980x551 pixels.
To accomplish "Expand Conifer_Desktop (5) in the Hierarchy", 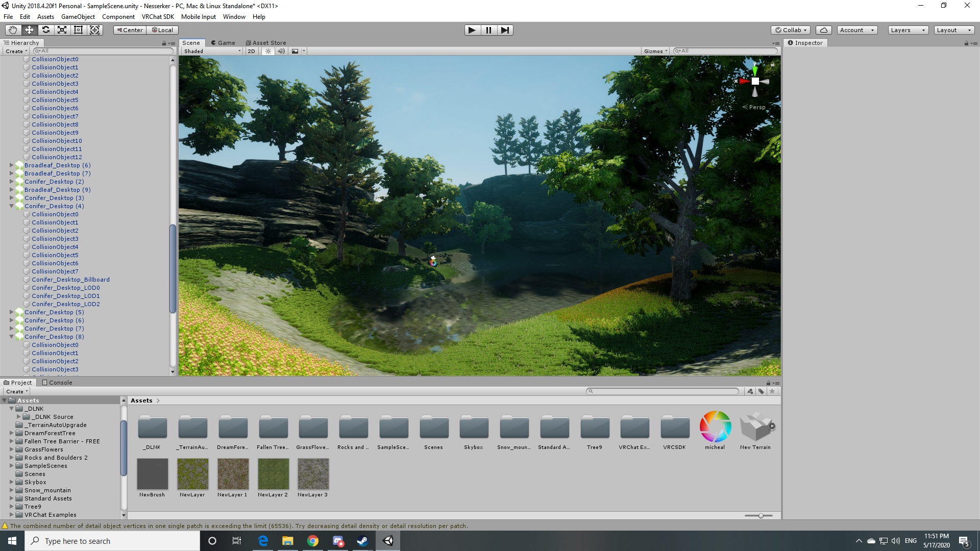I will 11,312.
